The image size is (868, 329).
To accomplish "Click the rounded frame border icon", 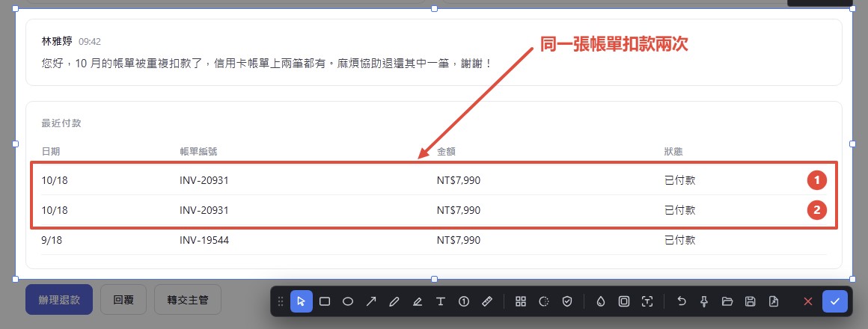I will [624, 301].
